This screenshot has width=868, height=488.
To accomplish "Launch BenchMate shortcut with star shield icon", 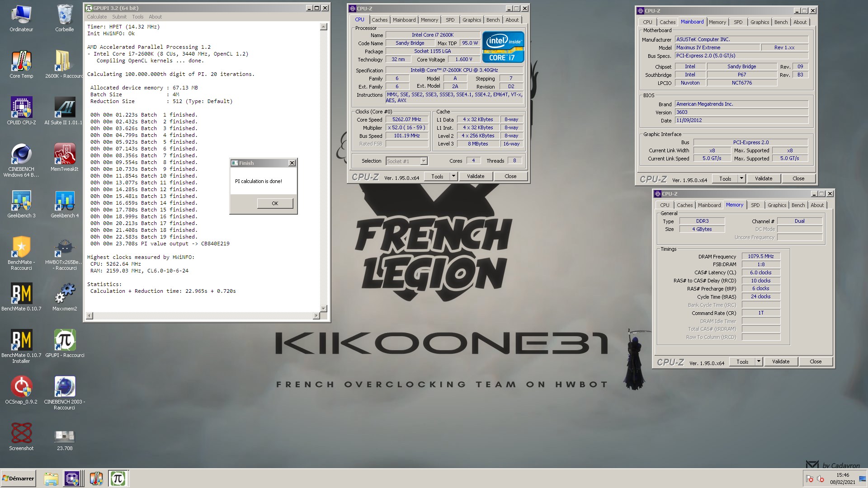I will point(21,253).
